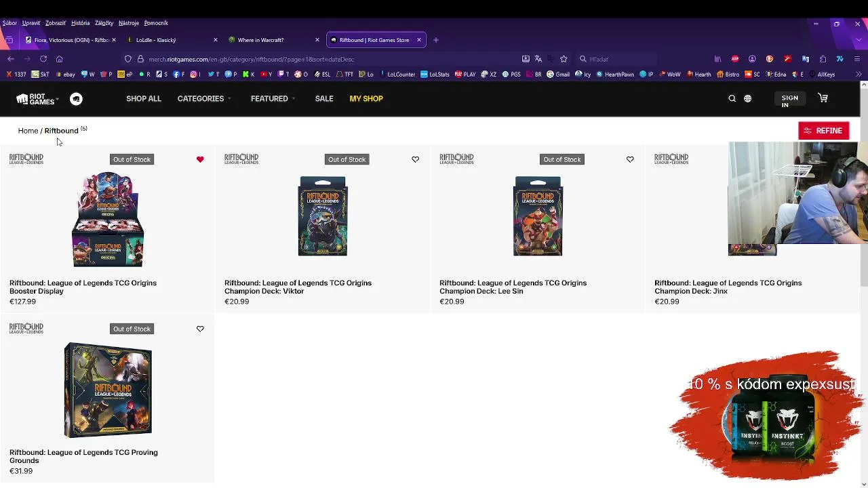The image size is (868, 488).
Task: Expand the CATEGORIES dropdown
Action: coord(204,99)
